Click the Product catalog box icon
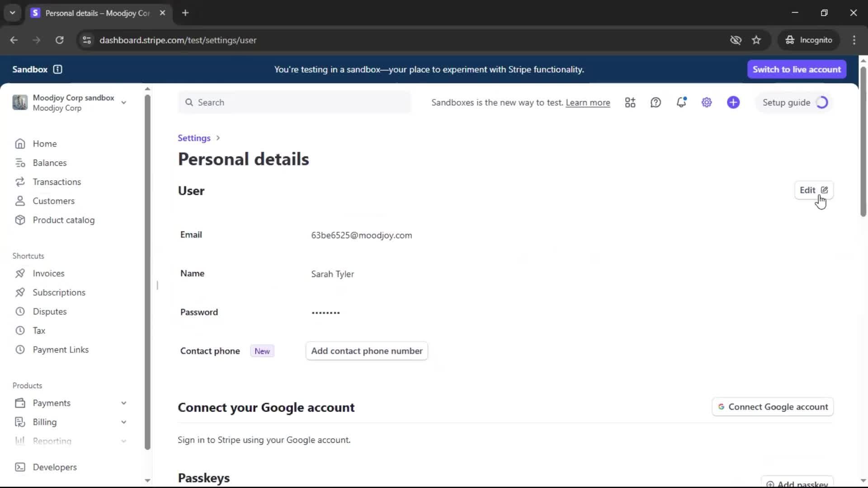The height and width of the screenshot is (488, 868). coord(20,220)
